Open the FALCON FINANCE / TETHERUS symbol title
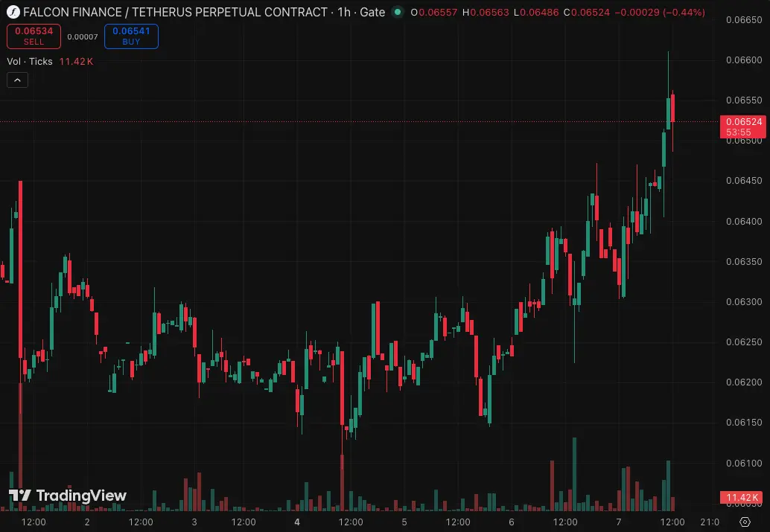The width and height of the screenshot is (770, 532). (x=175, y=12)
